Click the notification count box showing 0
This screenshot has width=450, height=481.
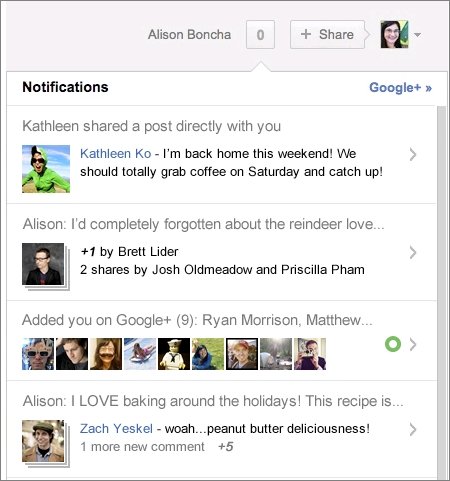coord(260,35)
